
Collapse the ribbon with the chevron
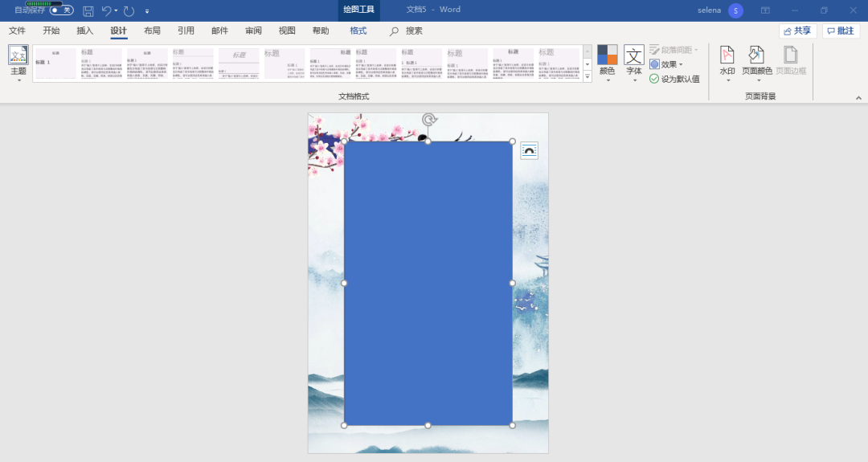[858, 97]
